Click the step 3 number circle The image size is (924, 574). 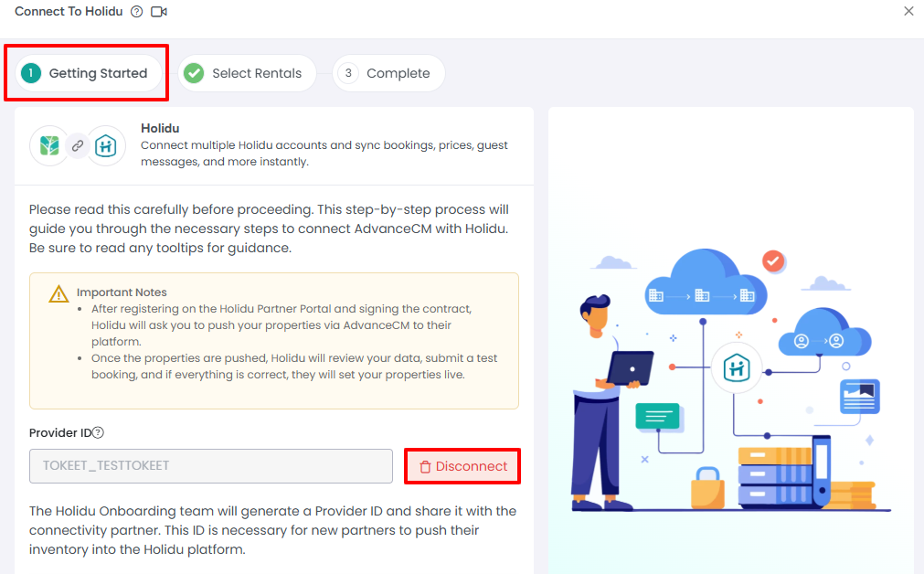(348, 73)
